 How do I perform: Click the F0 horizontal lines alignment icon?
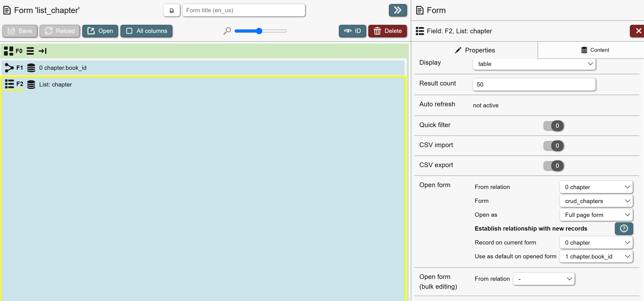point(30,51)
